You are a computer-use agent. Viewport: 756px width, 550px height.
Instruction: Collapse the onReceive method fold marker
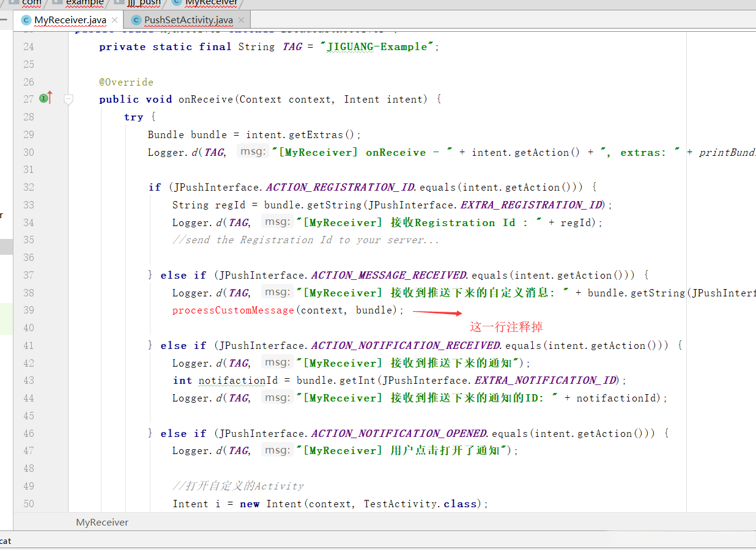coord(69,99)
